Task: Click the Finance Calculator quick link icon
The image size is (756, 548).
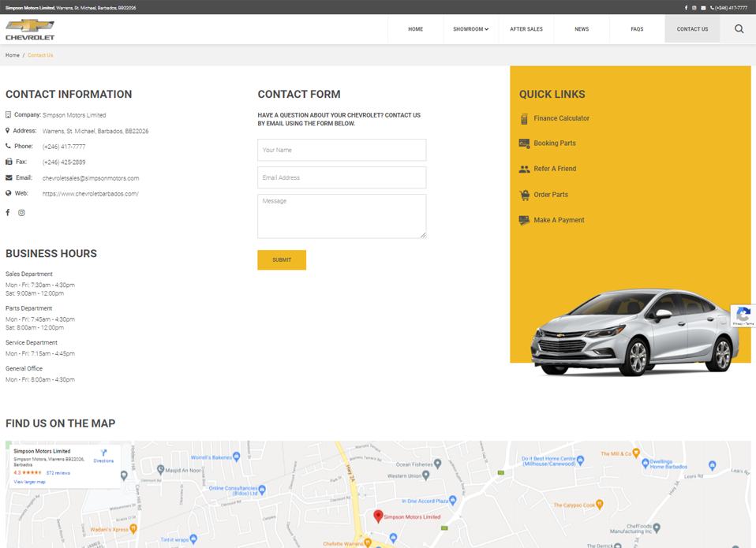Action: click(524, 119)
